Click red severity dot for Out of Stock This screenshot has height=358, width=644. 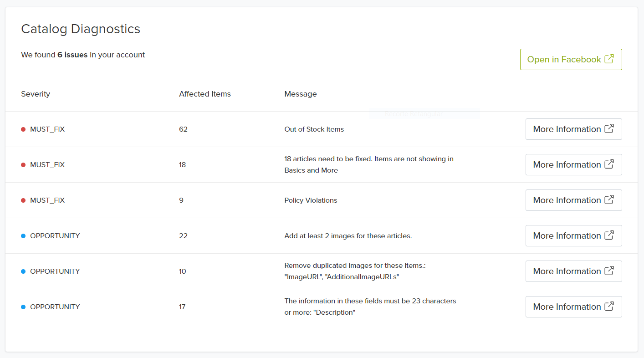[x=23, y=129]
